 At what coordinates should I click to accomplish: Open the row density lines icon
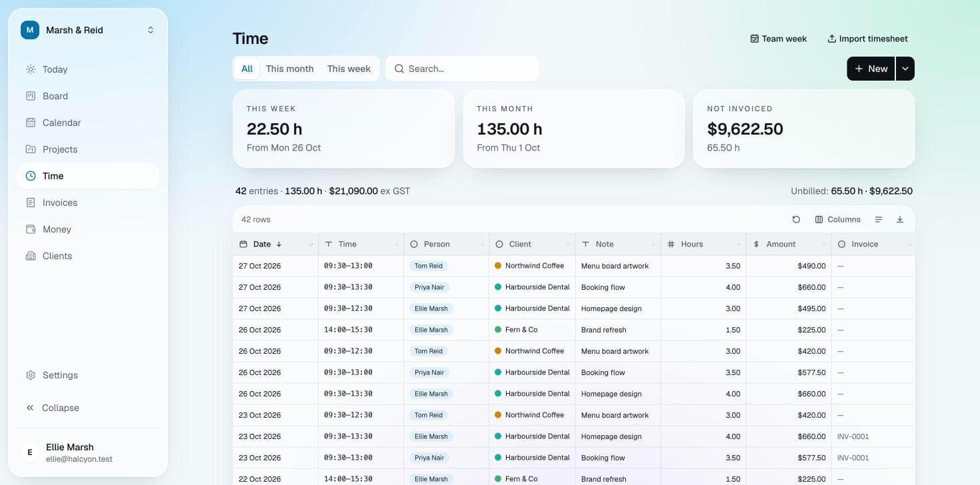click(879, 219)
